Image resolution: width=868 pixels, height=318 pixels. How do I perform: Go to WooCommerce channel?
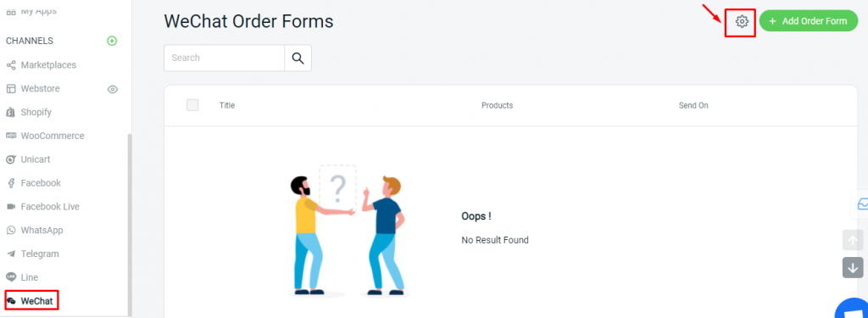(x=46, y=136)
